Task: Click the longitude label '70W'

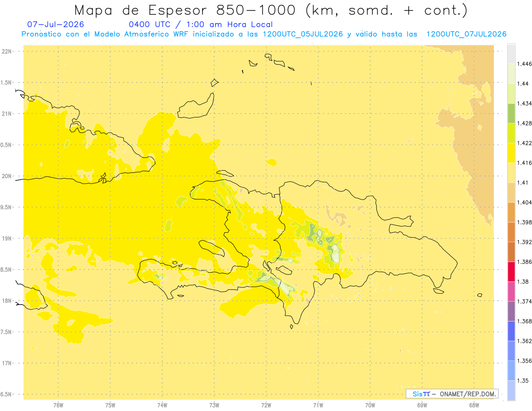Action: 370,405
